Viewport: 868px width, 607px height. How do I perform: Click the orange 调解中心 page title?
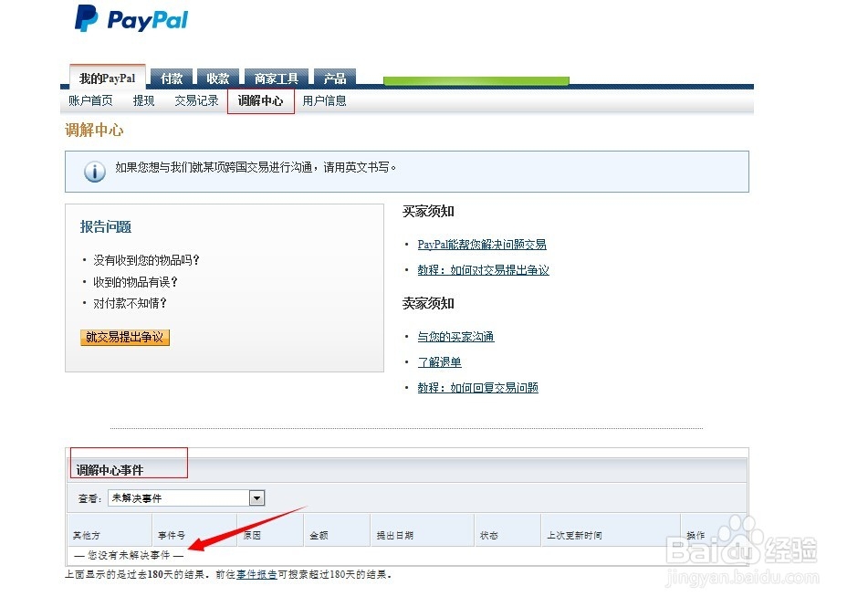(94, 130)
